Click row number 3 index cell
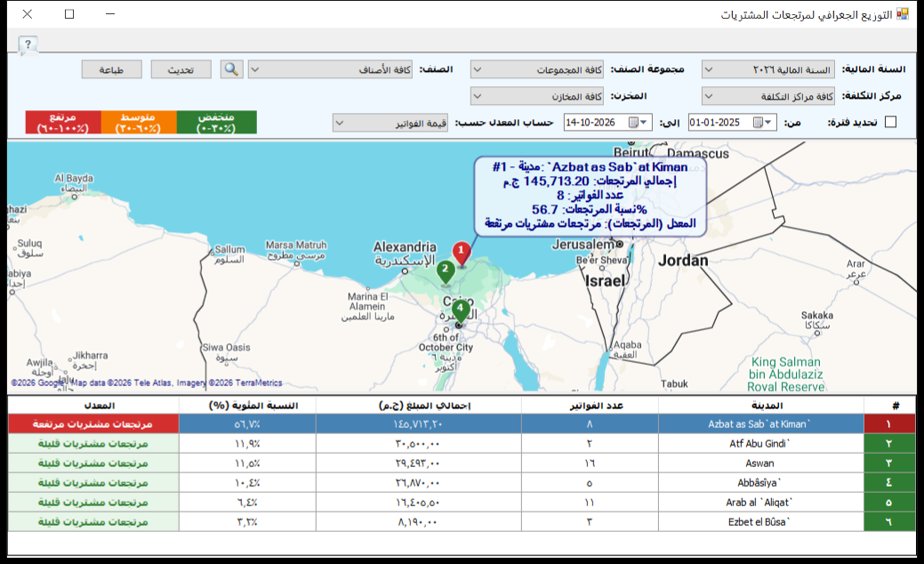 (890, 463)
